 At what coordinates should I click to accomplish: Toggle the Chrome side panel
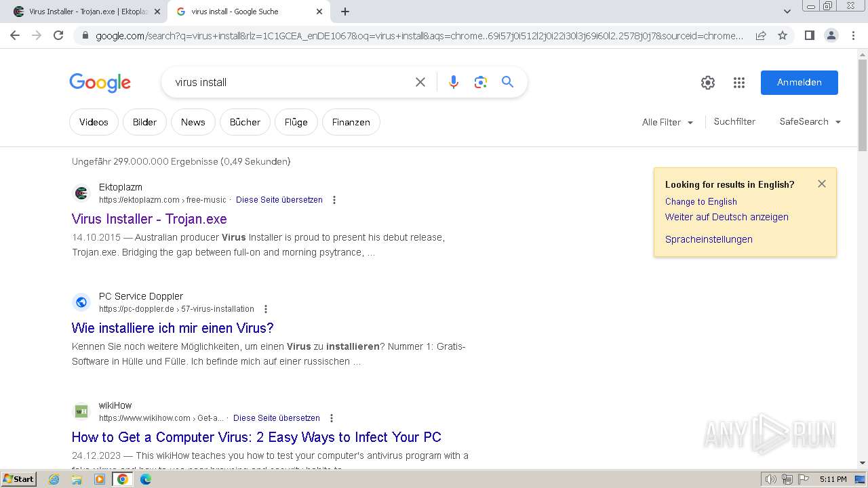point(809,35)
